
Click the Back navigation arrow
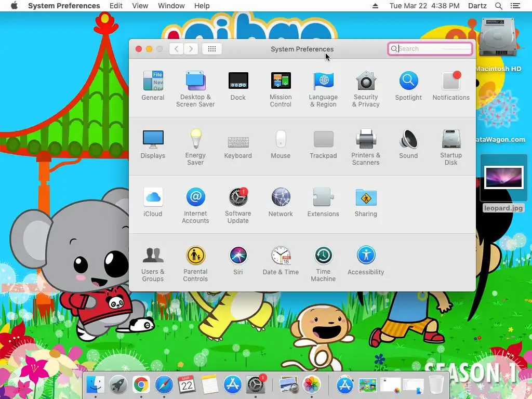tap(177, 49)
